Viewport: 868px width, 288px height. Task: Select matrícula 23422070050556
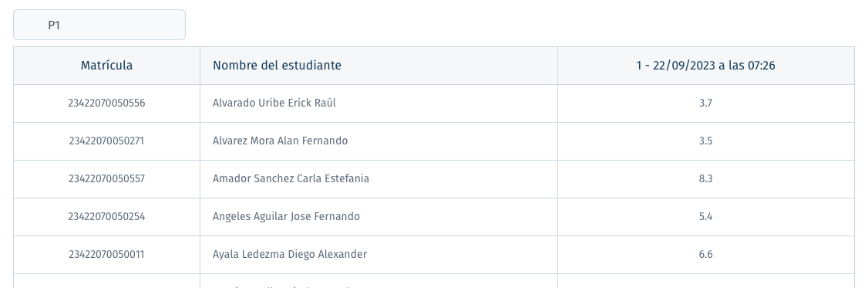point(107,103)
